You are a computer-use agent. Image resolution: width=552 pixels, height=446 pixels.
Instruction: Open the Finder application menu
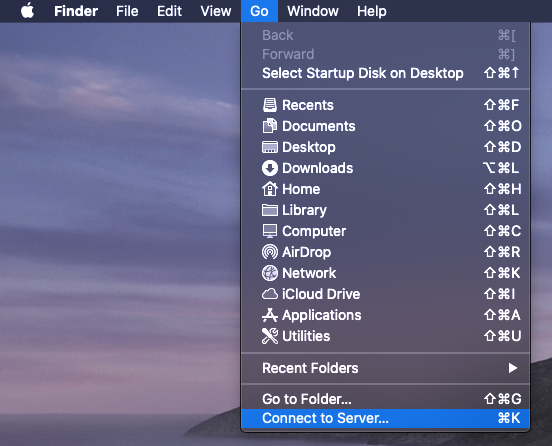[76, 11]
